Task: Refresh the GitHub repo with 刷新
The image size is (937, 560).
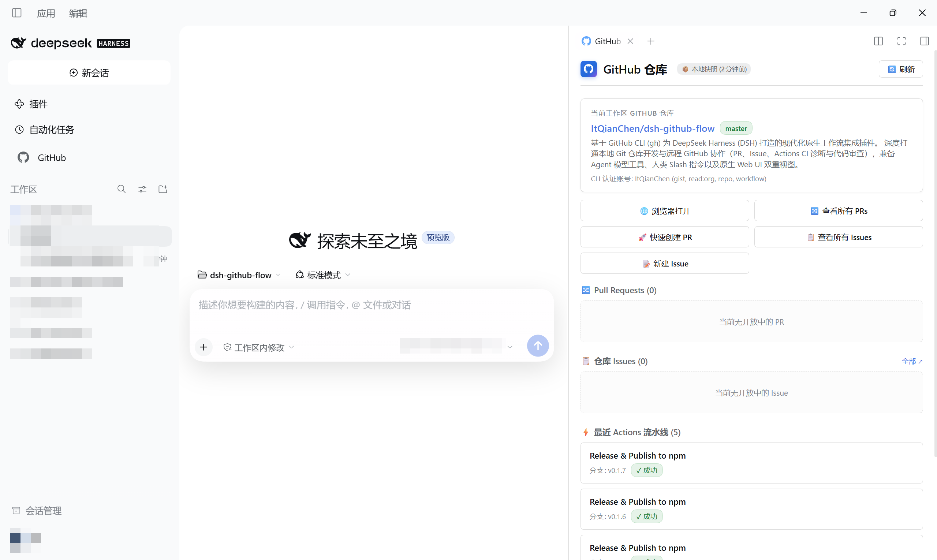Action: (x=900, y=69)
